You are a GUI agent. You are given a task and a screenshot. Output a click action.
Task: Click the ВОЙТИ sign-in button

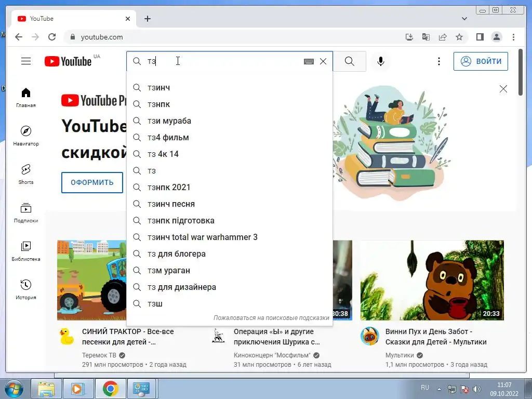(x=481, y=61)
